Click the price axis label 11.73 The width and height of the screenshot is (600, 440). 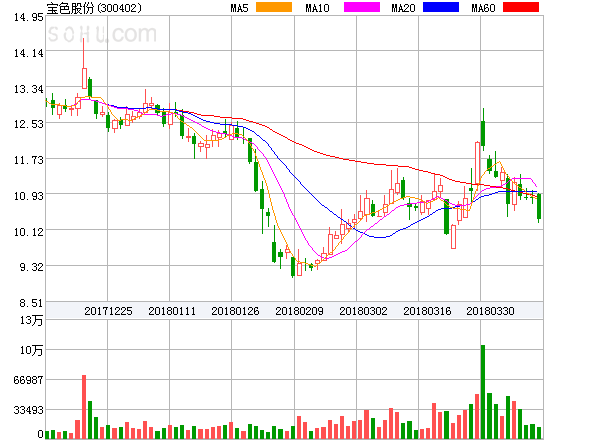pos(29,160)
